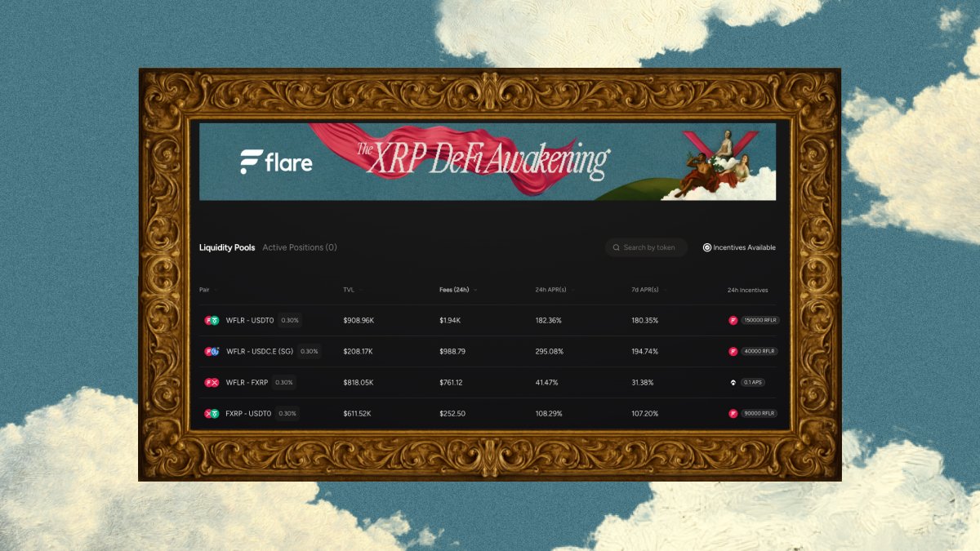Focus the Search by token field

[x=646, y=247]
